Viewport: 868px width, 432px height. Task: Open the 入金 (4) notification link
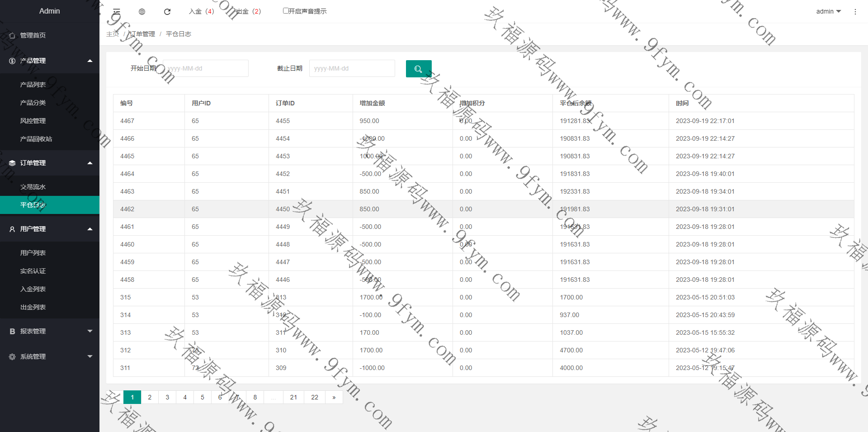201,11
